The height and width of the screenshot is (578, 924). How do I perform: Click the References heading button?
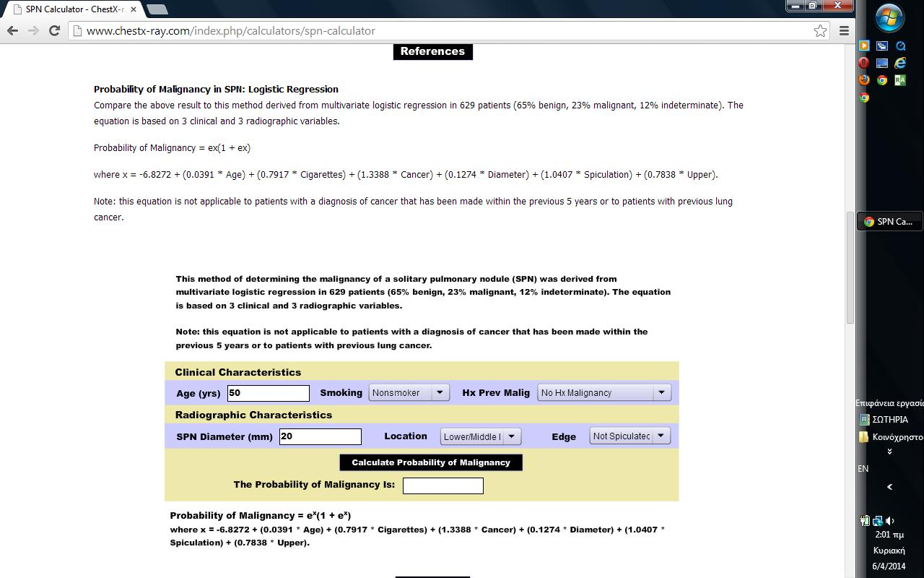coord(433,51)
